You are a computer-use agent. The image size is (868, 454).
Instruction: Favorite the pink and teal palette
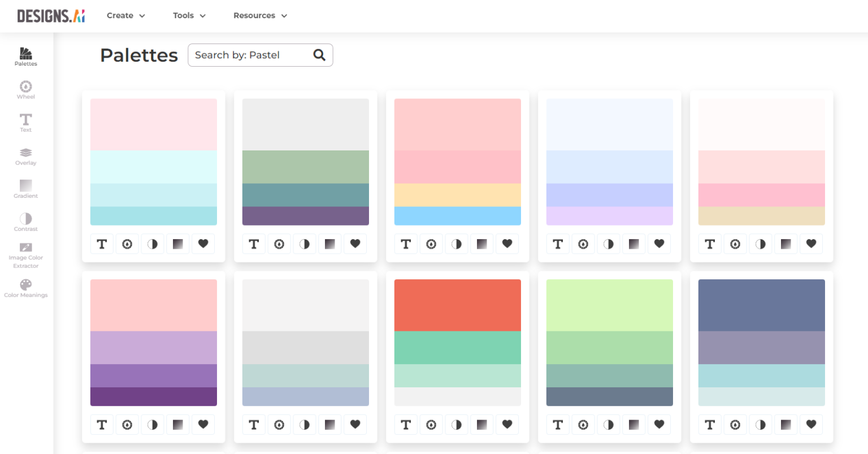click(x=203, y=244)
